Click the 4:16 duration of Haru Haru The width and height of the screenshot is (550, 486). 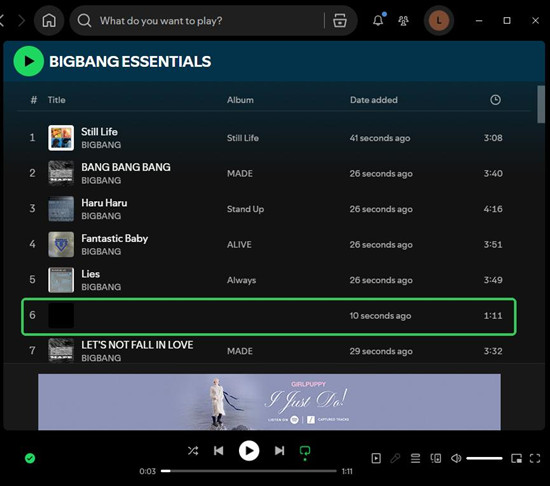click(x=493, y=209)
